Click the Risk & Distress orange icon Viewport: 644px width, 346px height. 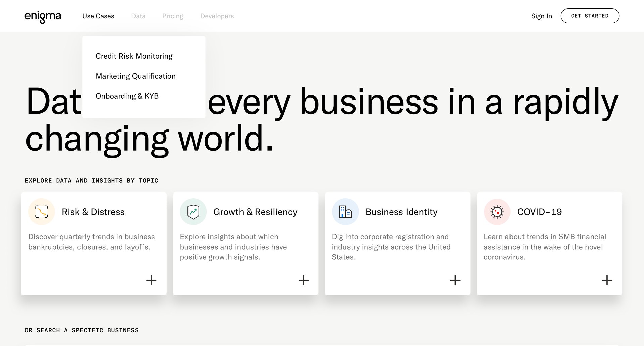click(x=41, y=212)
